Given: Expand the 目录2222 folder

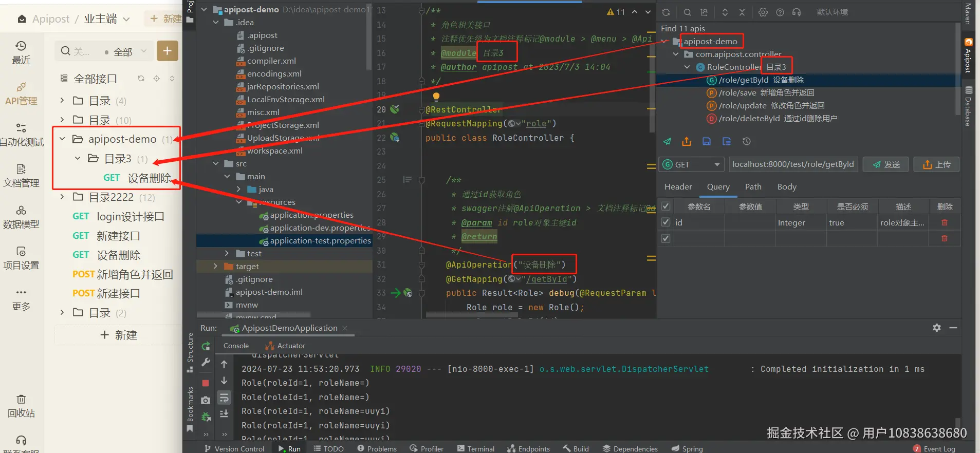Looking at the screenshot, I should [x=62, y=197].
